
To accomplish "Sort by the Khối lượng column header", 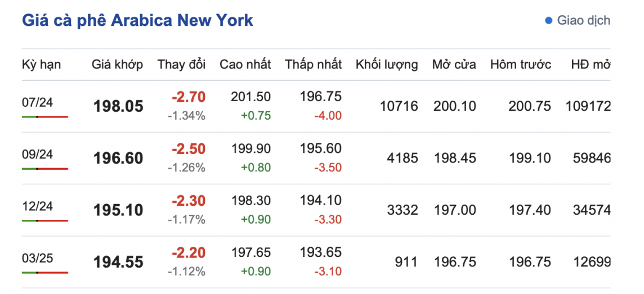I will click(x=386, y=65).
